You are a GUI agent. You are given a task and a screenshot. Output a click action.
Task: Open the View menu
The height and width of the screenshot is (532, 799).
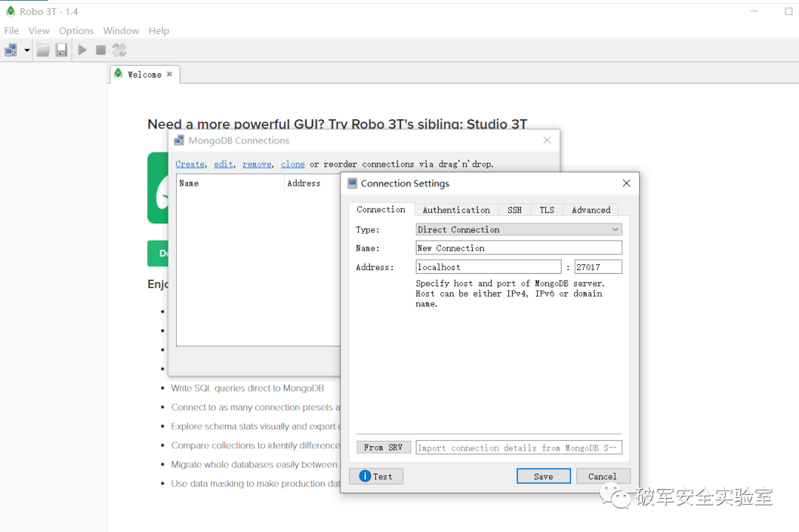click(x=38, y=30)
